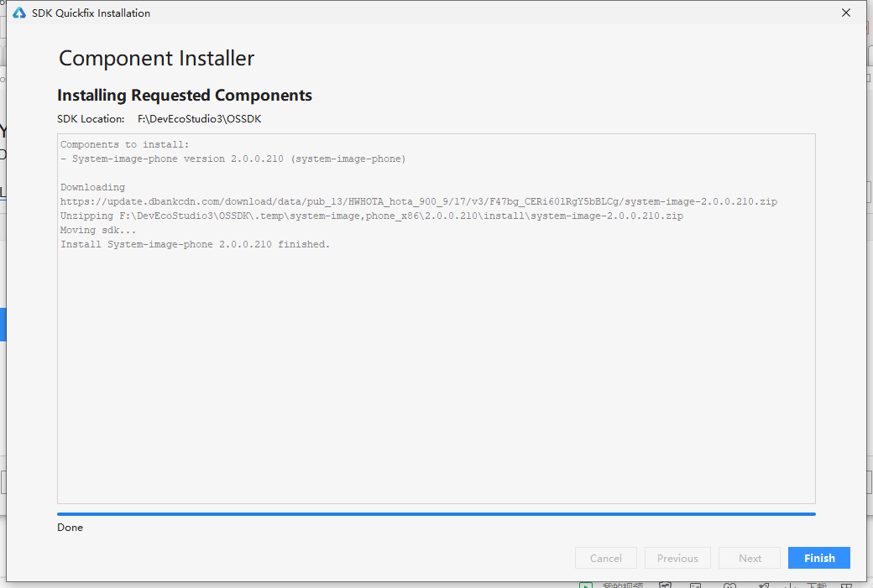Click the 'Downloading' log line
The width and height of the screenshot is (873, 588).
tap(92, 187)
